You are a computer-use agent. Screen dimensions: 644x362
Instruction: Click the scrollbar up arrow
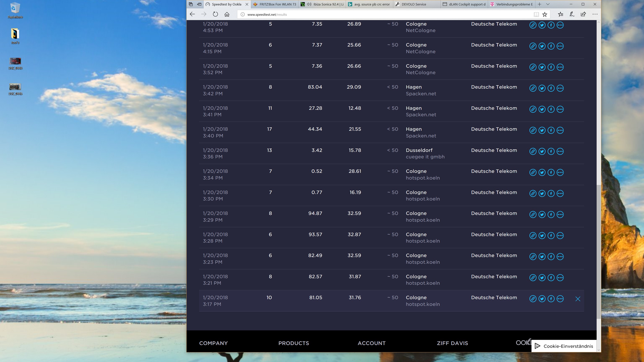pyautogui.click(x=599, y=22)
